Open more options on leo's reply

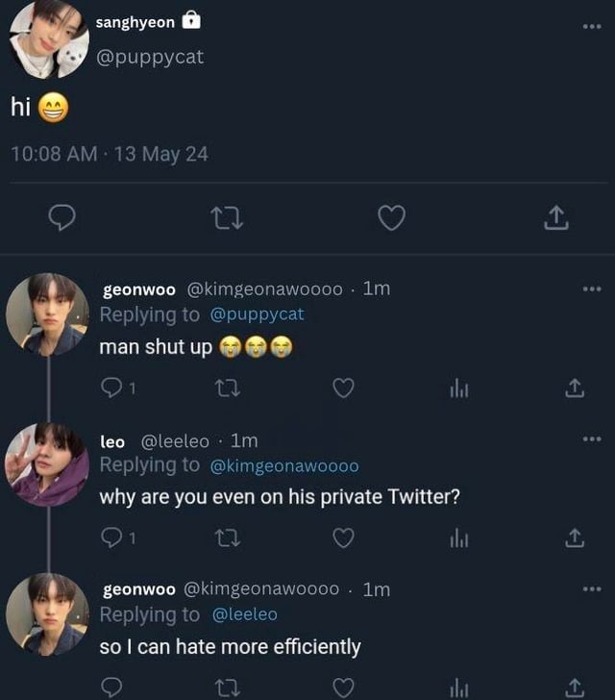point(591,439)
